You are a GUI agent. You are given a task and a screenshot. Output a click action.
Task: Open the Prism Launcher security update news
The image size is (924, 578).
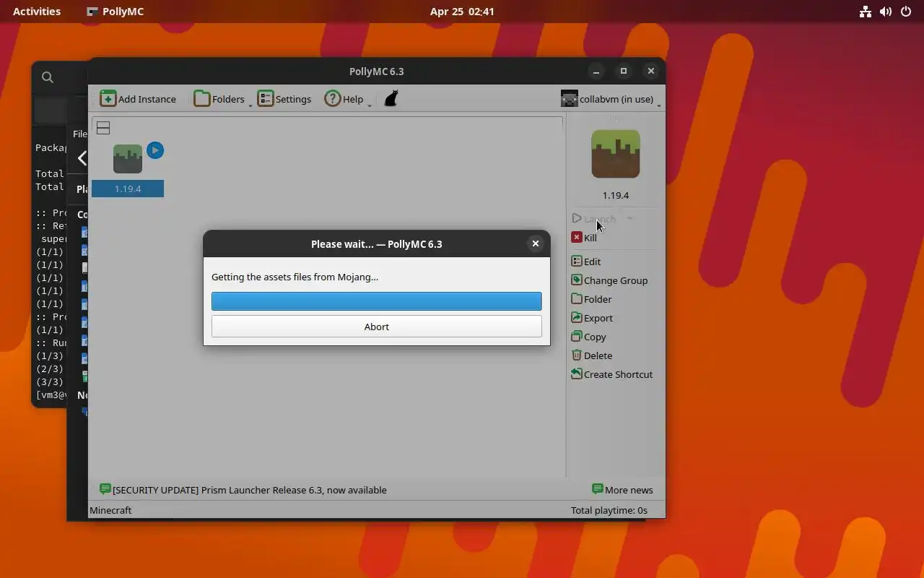243,490
